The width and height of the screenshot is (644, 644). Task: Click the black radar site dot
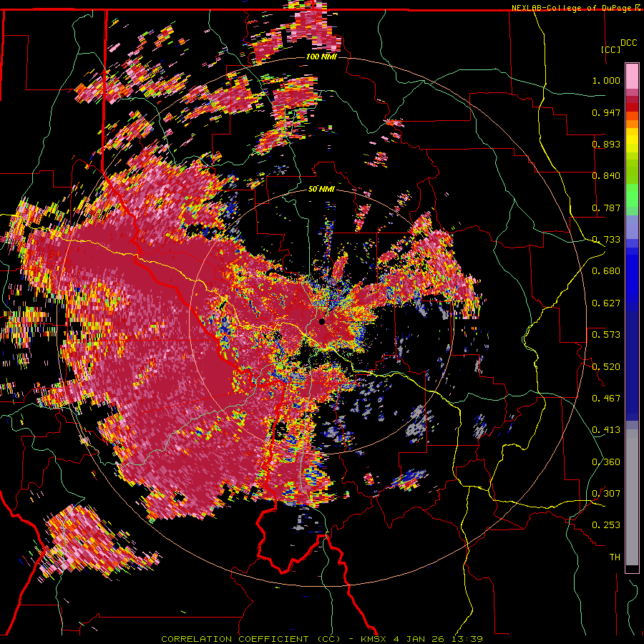coord(321,321)
